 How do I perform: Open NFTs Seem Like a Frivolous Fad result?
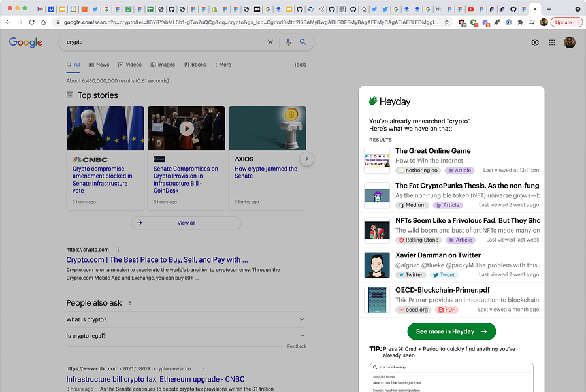click(x=467, y=220)
